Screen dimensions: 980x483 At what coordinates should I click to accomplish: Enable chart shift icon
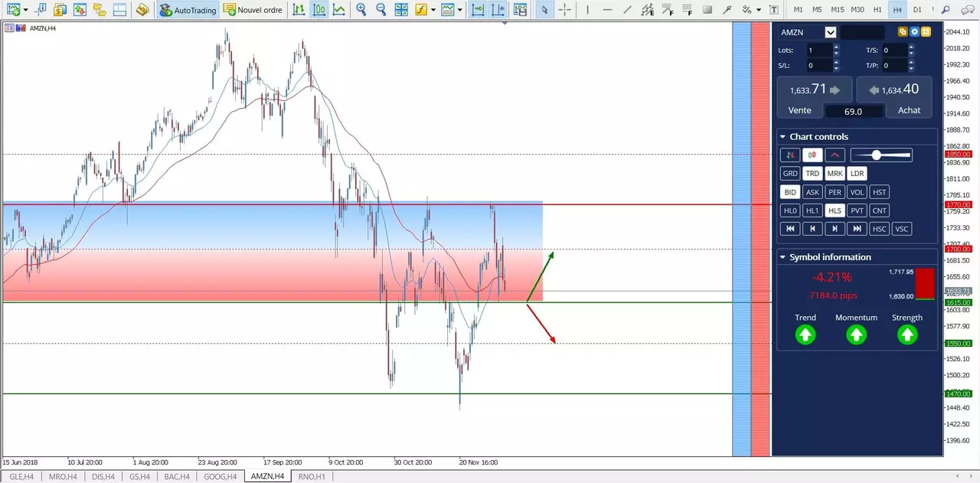[x=498, y=10]
